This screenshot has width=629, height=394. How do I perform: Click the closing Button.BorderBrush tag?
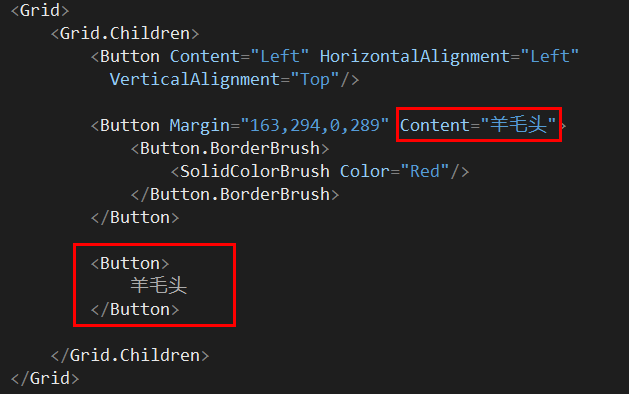(x=235, y=195)
